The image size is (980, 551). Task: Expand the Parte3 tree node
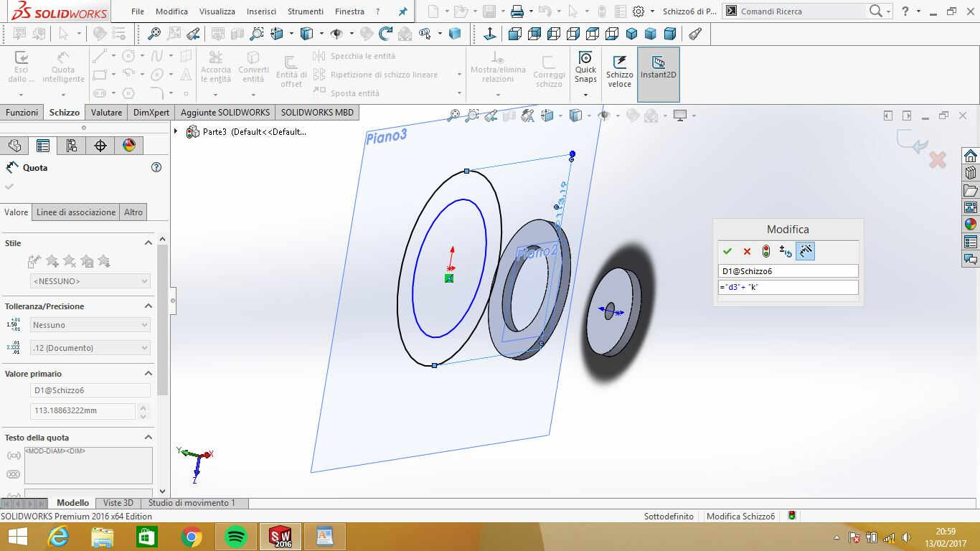[x=176, y=131]
